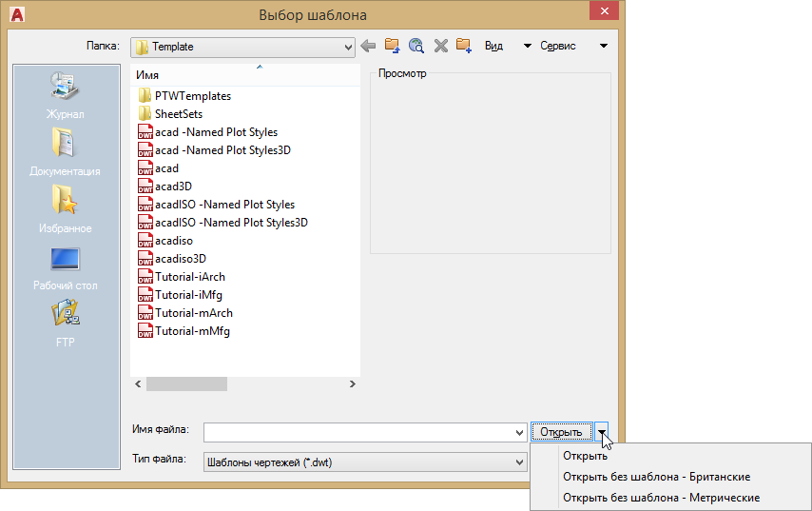Choose Открыть from the dropdown menu

coord(585,456)
